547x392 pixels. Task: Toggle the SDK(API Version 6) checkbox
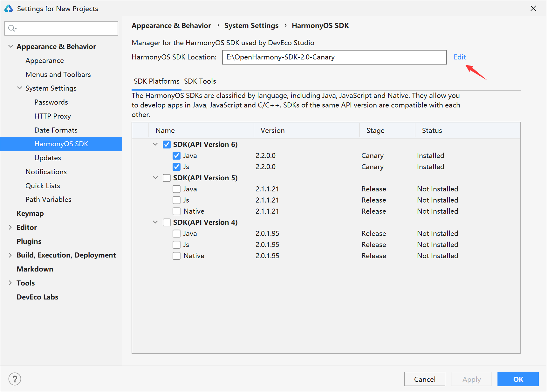tap(167, 145)
